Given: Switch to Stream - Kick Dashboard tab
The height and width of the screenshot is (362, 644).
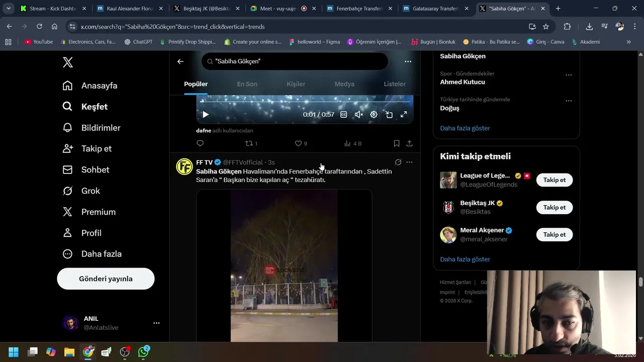Looking at the screenshot, I should [x=54, y=9].
